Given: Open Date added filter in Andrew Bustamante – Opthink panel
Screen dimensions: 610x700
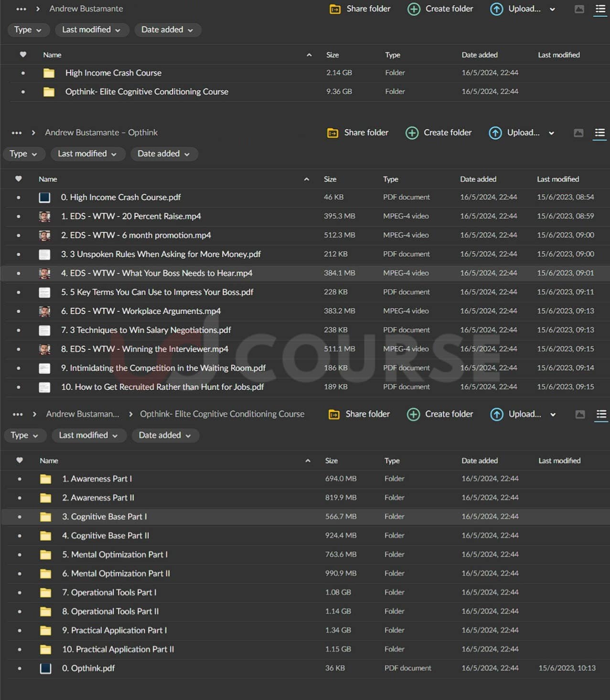Looking at the screenshot, I should (x=163, y=154).
